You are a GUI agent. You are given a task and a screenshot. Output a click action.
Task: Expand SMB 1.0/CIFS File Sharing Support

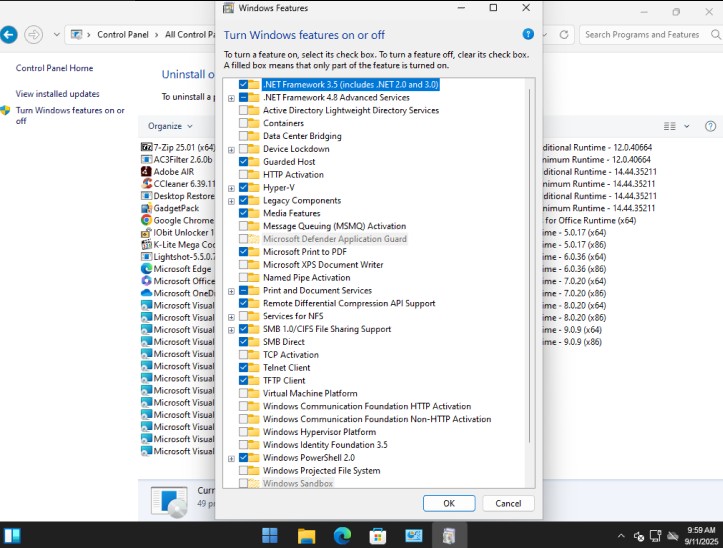point(231,330)
